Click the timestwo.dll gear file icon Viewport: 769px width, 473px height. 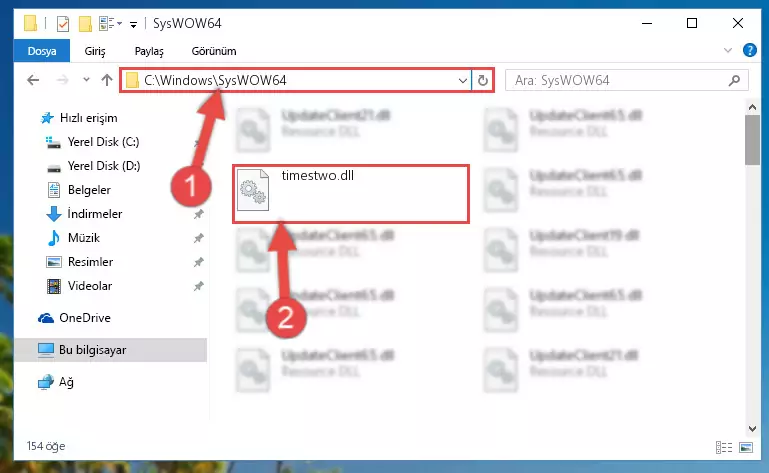253,189
